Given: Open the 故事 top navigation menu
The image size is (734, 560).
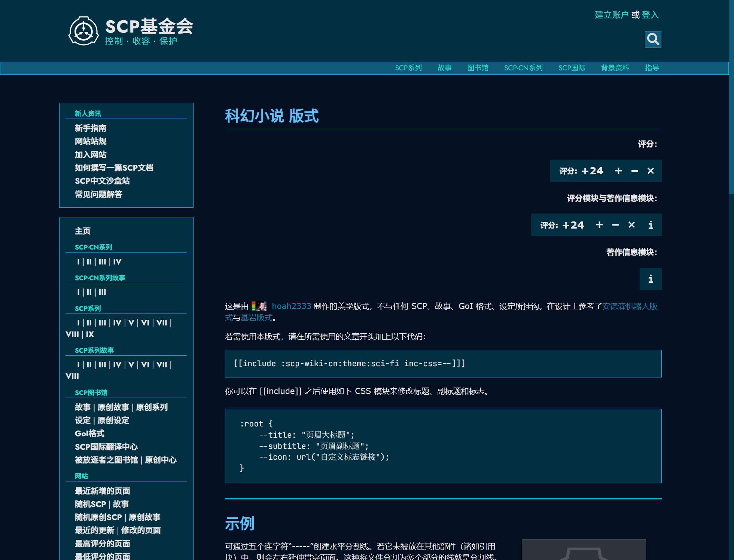Looking at the screenshot, I should click(x=444, y=68).
